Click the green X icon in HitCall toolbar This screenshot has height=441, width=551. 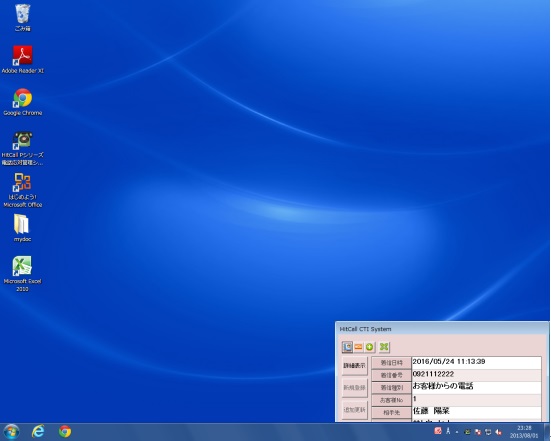pyautogui.click(x=384, y=347)
